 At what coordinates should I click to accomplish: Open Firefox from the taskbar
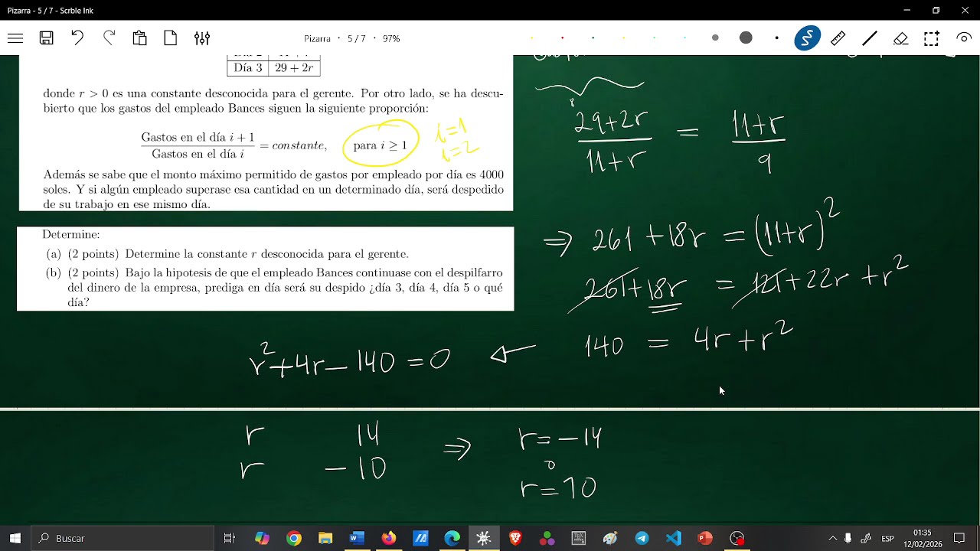[x=389, y=538]
